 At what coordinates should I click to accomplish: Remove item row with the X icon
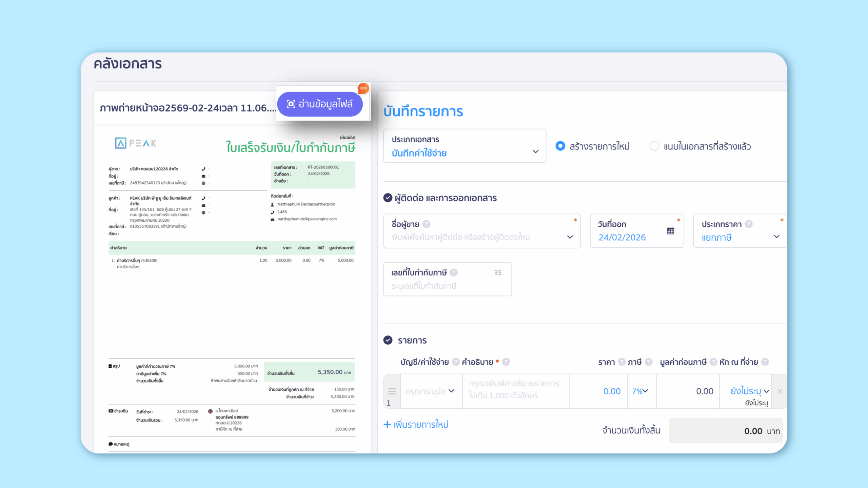click(780, 391)
